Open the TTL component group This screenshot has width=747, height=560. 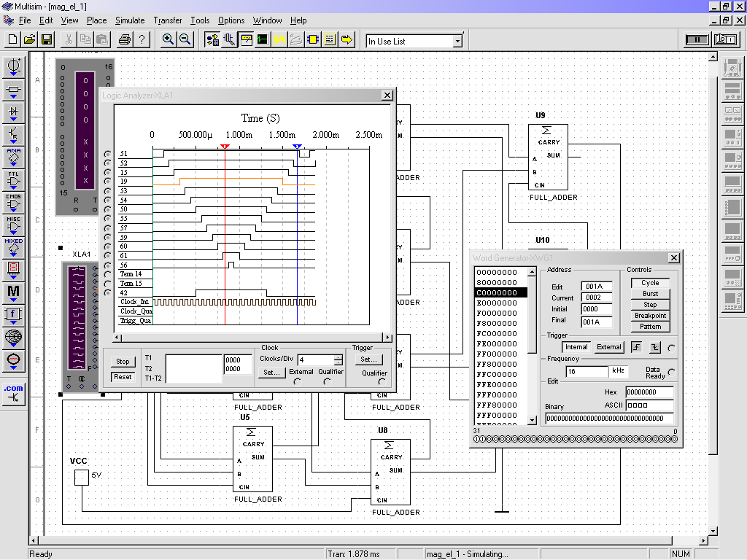[x=13, y=181]
